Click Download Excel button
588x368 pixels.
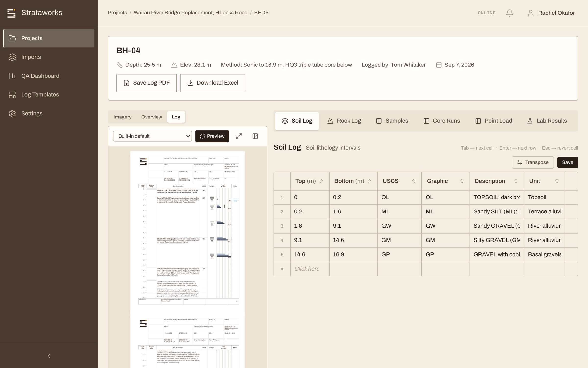(x=213, y=83)
